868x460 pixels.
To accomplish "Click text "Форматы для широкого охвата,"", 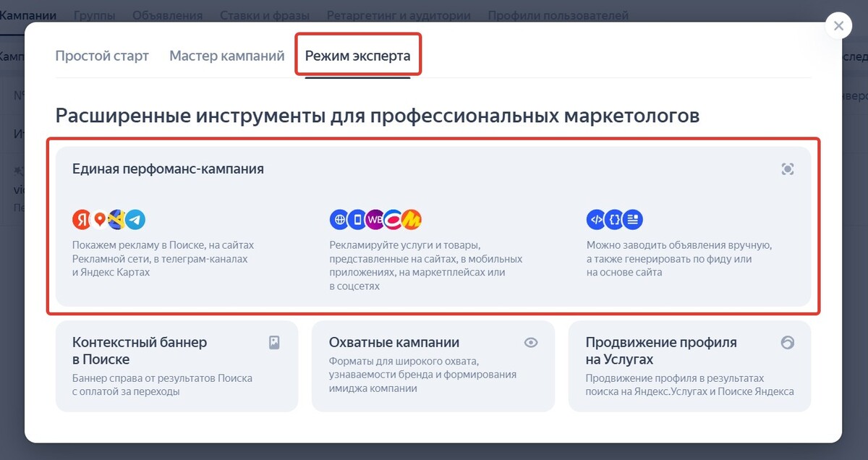I will (x=404, y=361).
